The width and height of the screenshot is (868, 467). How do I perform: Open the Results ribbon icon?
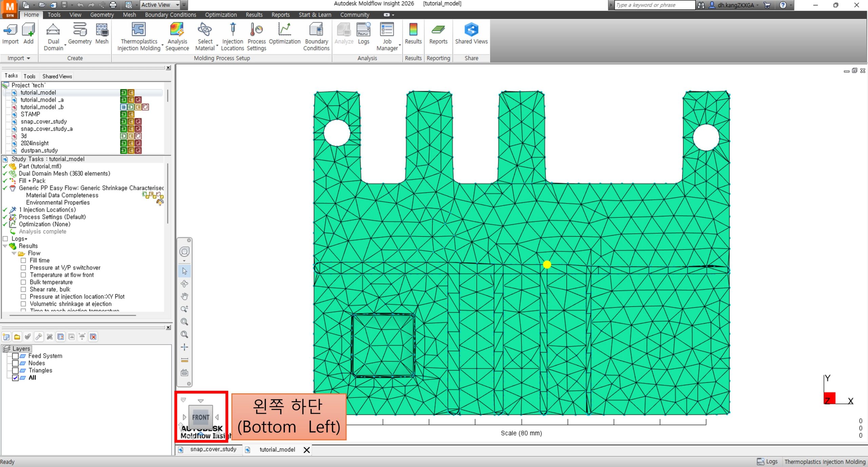tap(413, 33)
